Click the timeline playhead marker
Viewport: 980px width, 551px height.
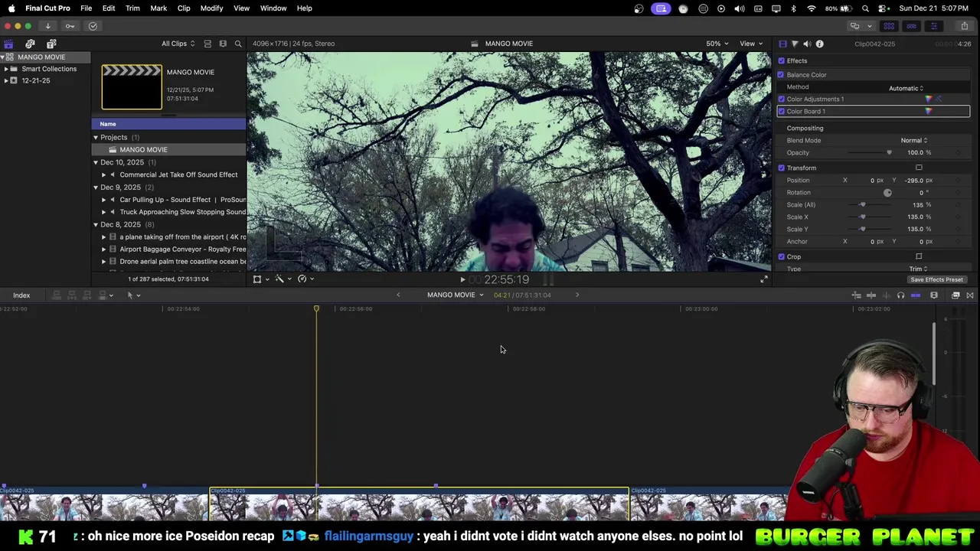tap(316, 308)
